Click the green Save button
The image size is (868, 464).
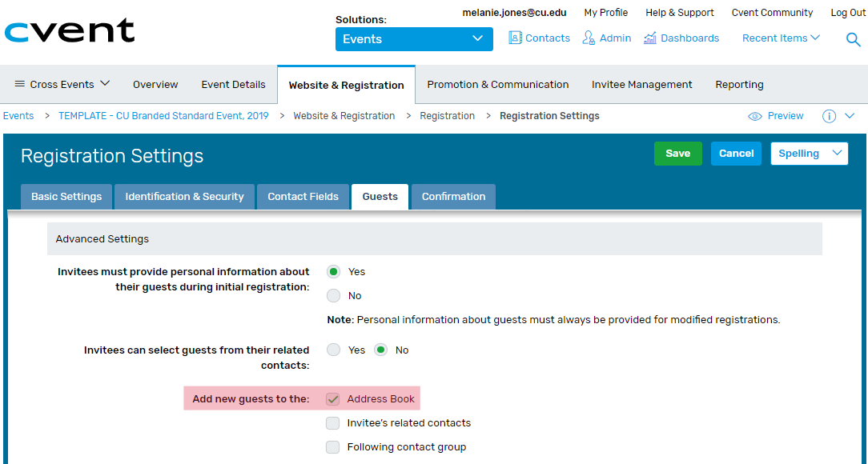coord(678,153)
